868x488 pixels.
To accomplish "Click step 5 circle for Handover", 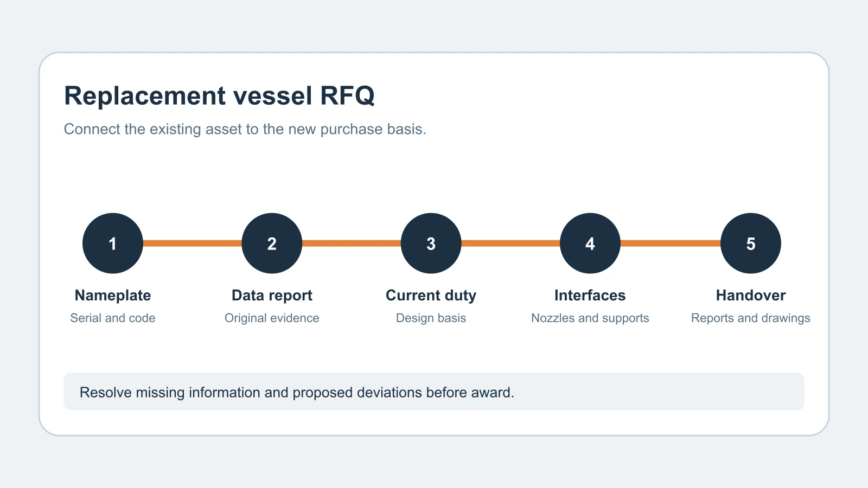I will 751,243.
